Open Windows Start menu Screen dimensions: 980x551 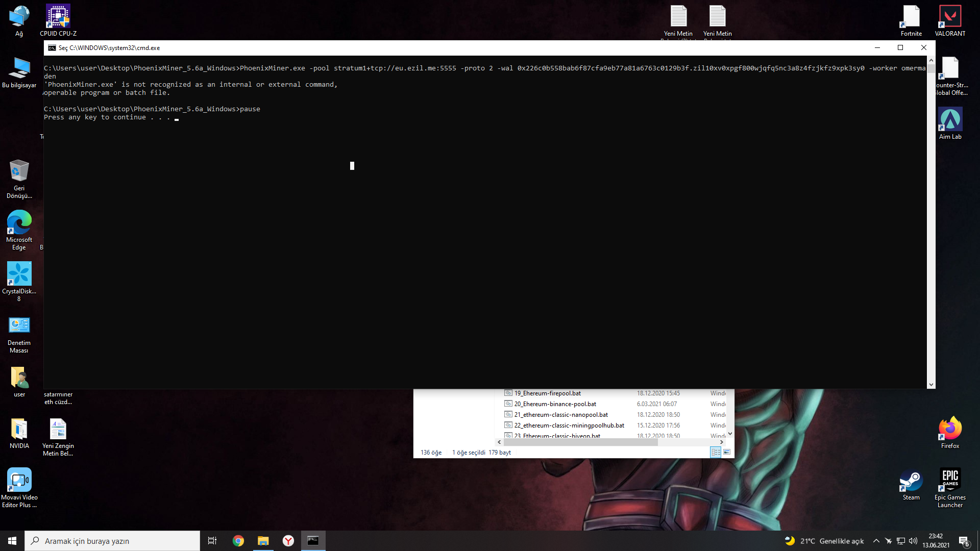[x=12, y=541]
